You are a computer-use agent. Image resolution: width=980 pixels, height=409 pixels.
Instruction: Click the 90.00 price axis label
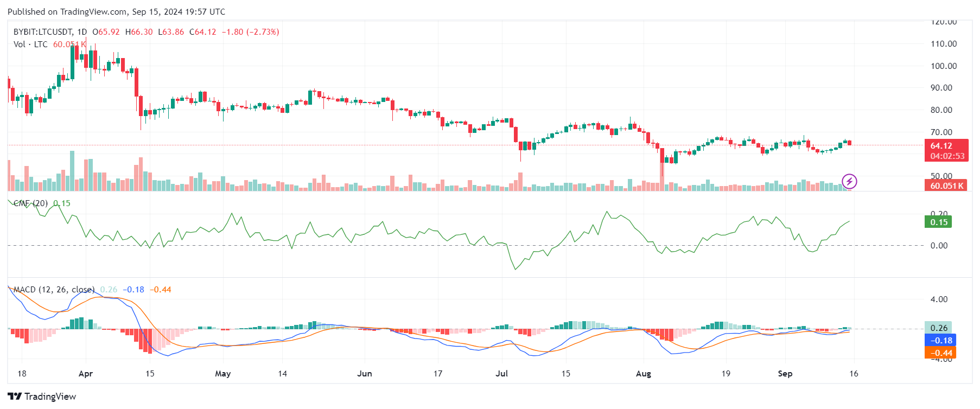(941, 88)
